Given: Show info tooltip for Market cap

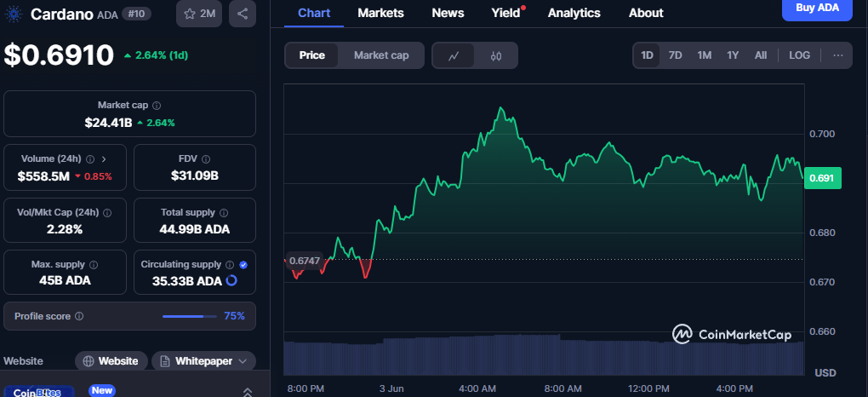Looking at the screenshot, I should (157, 106).
